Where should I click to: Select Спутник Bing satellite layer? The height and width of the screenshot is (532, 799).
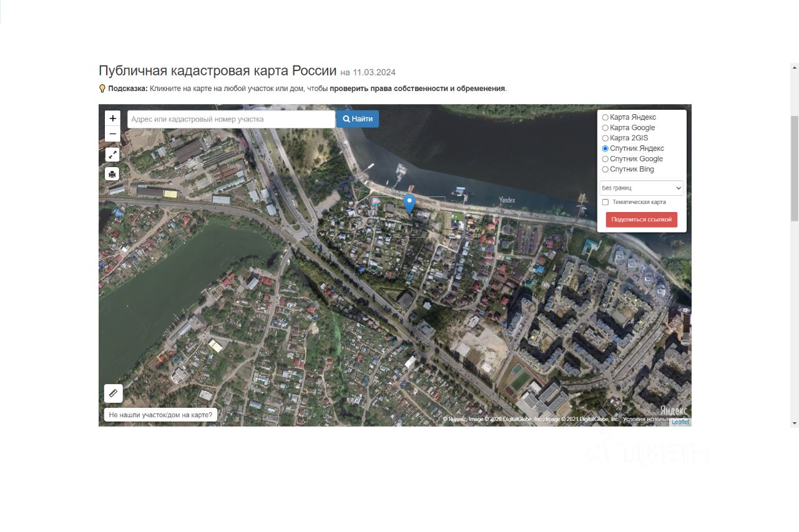click(x=605, y=170)
